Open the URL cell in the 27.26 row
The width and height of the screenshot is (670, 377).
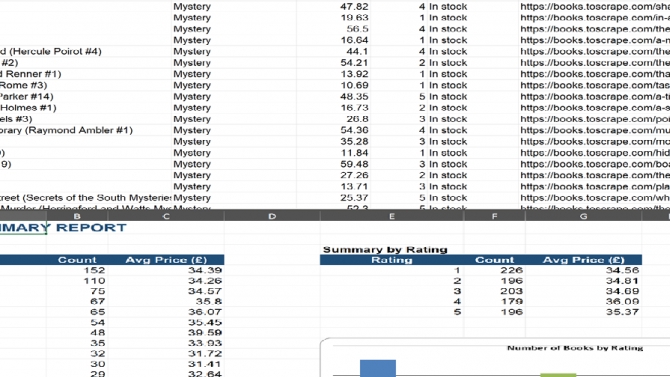594,175
